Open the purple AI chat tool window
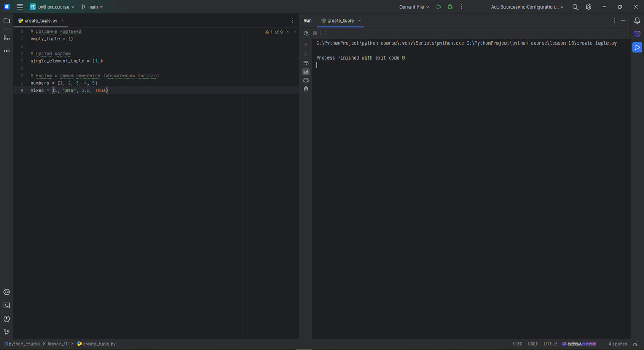Screen dimensions: 644x350 (637, 34)
